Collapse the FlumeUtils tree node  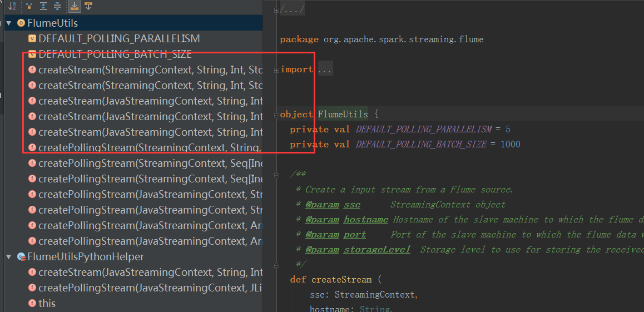9,23
